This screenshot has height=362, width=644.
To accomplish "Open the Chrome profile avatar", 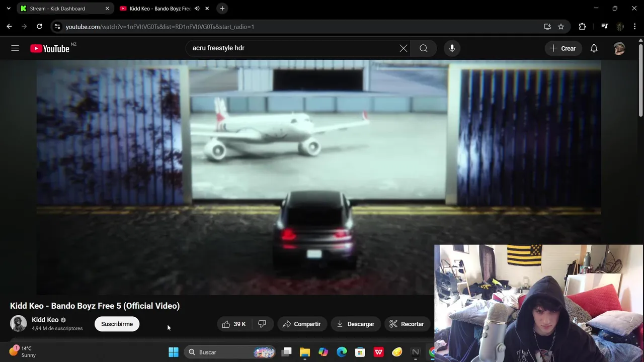I will coord(620,27).
